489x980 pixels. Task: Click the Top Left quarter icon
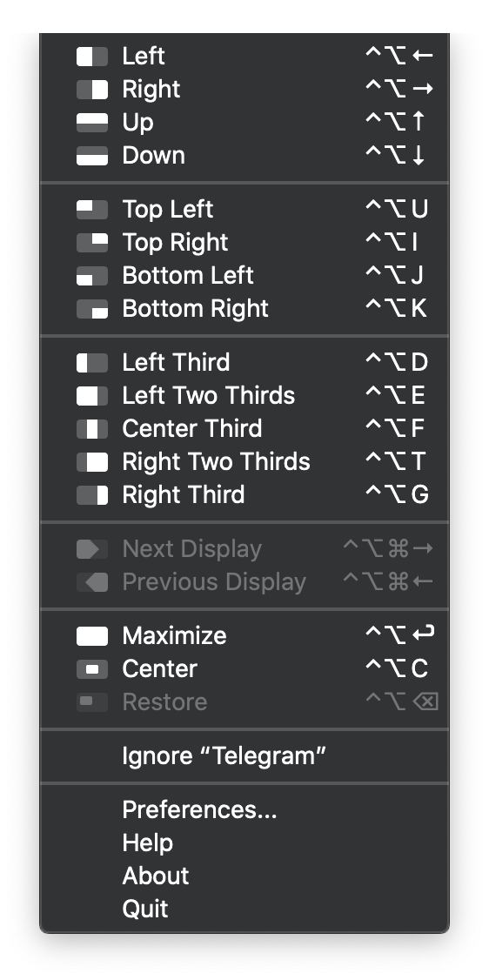coord(92,210)
